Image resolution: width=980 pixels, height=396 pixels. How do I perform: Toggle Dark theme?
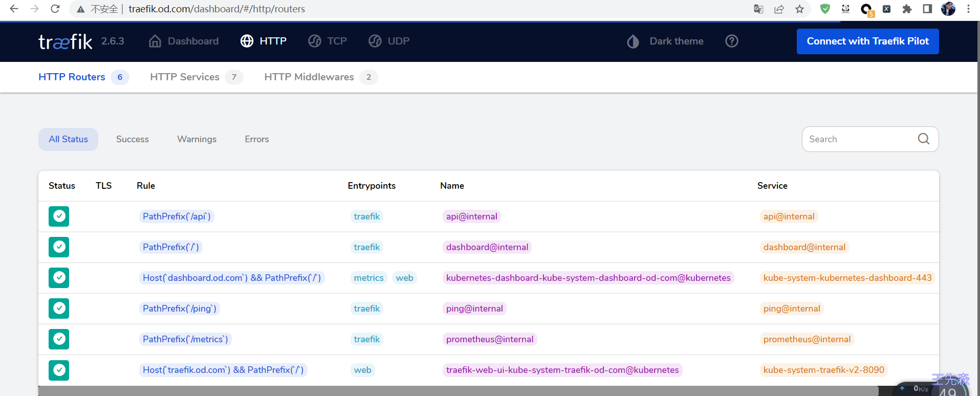coord(665,41)
